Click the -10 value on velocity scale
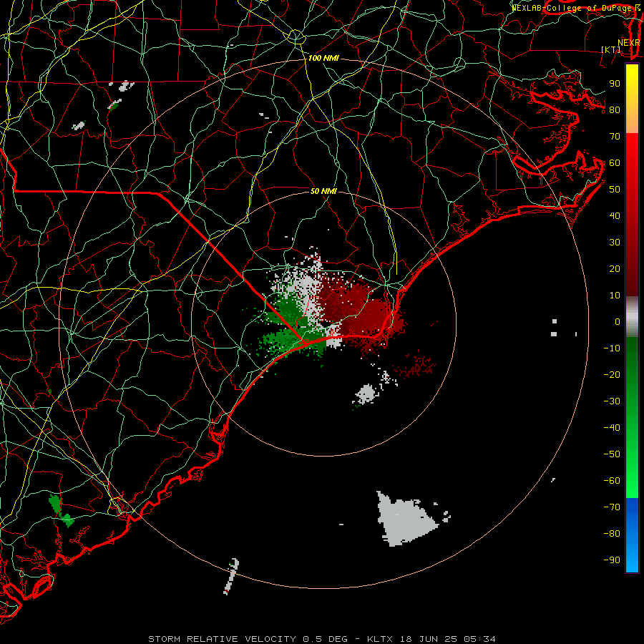The height and width of the screenshot is (644, 644). coord(612,348)
